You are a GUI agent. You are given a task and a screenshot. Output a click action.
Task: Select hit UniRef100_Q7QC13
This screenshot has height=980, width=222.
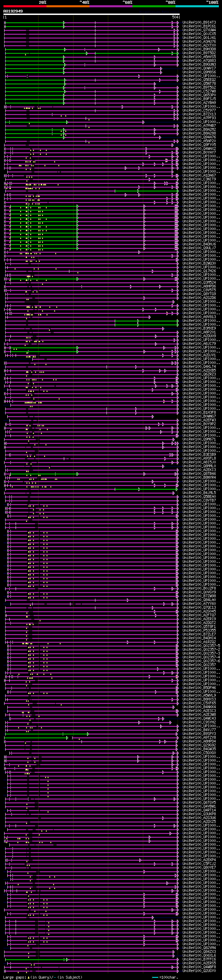pos(199,608)
